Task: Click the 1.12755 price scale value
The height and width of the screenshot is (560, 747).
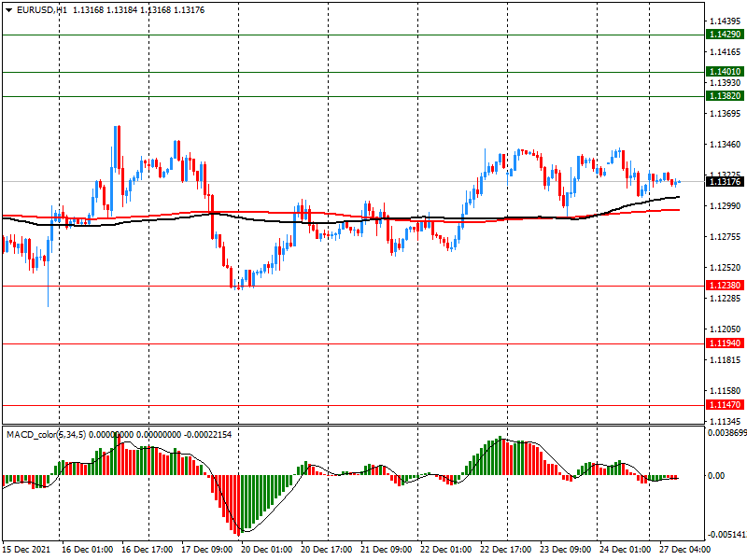Action: 726,237
